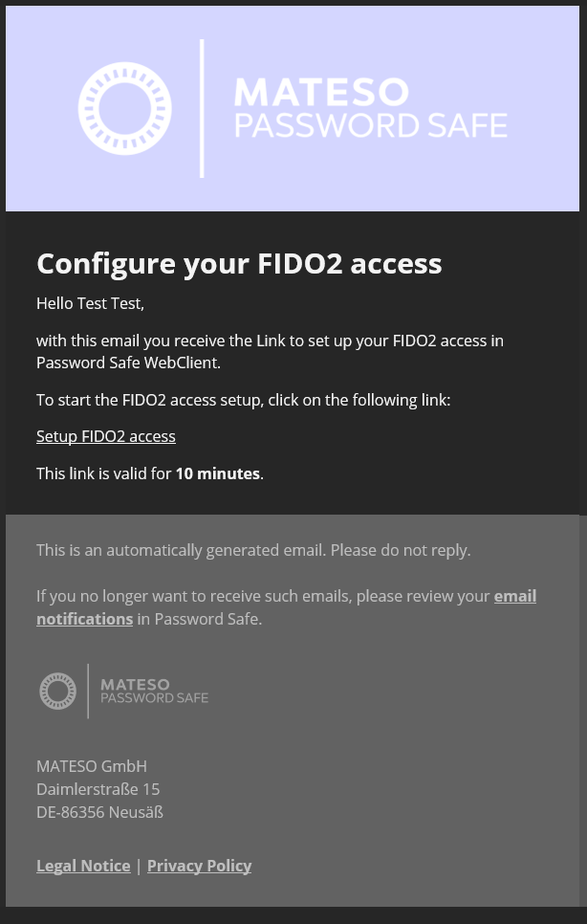Click the 'MATESO GmbH' company name
587x924 pixels.
92,766
